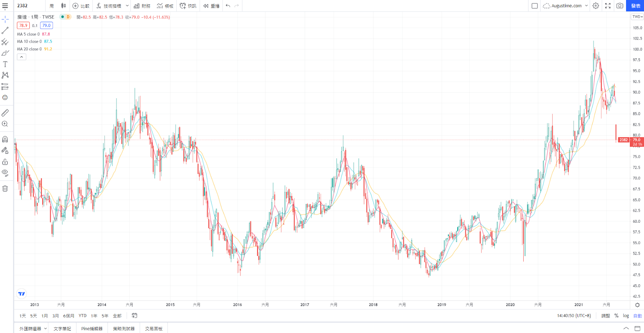Select the text annotation tool
Image resolution: width=644 pixels, height=333 pixels.
pyautogui.click(x=5, y=64)
